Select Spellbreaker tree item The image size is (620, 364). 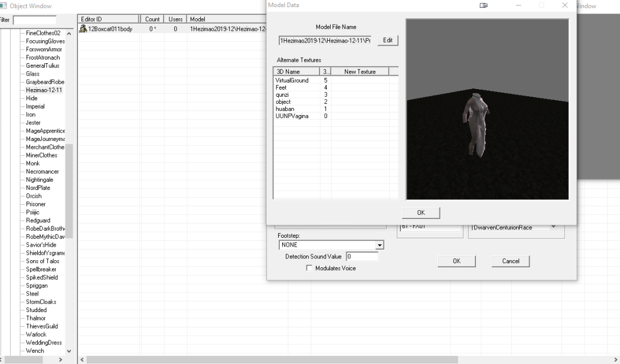(x=41, y=269)
